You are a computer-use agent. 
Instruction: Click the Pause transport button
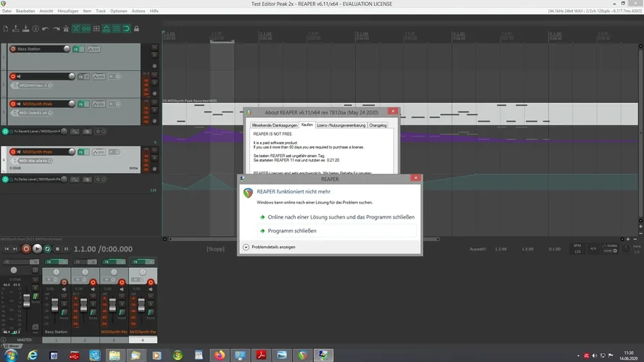coord(66,249)
